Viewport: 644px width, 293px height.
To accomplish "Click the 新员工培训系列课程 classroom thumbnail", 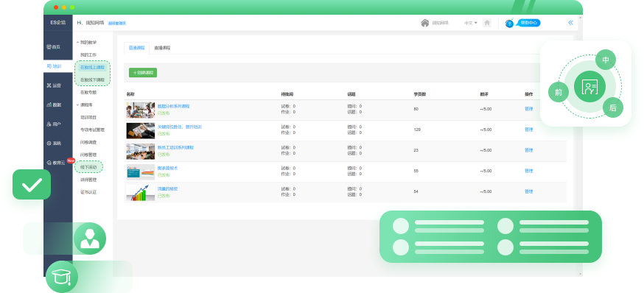I will click(x=141, y=152).
